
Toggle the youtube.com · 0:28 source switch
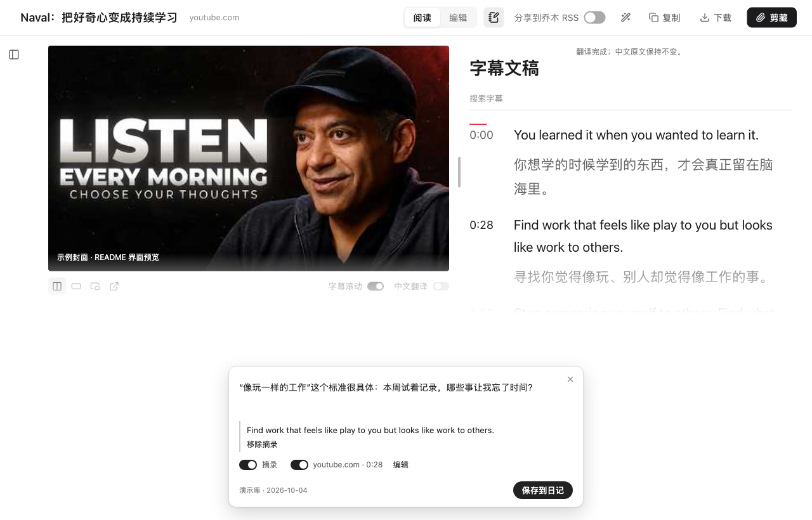pos(299,465)
